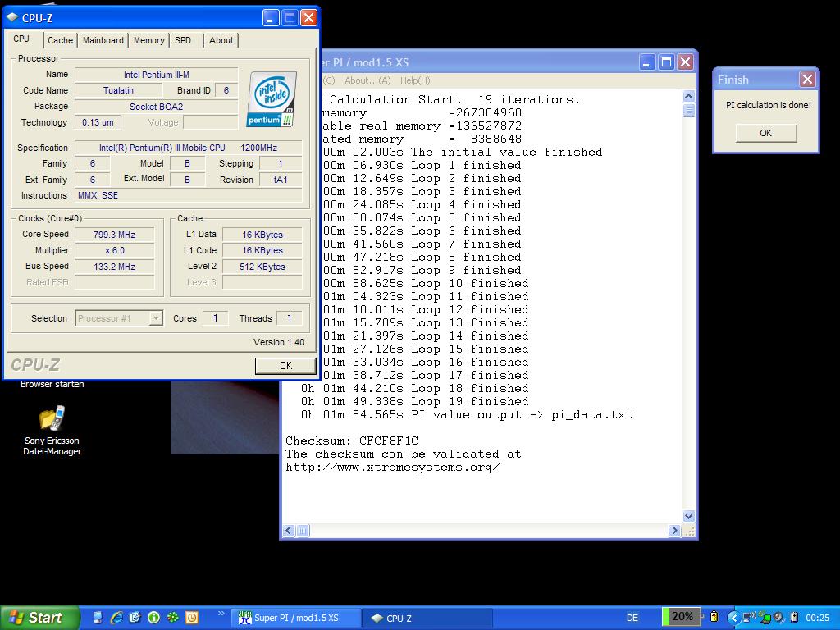Click the battery icon beside 20% meter
Image resolution: width=840 pixels, height=630 pixels.
(714, 617)
